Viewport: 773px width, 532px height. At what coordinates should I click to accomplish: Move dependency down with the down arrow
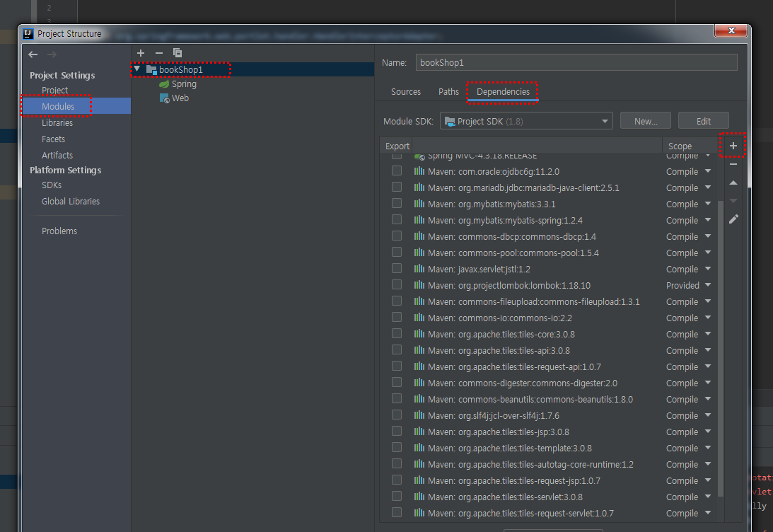(733, 201)
